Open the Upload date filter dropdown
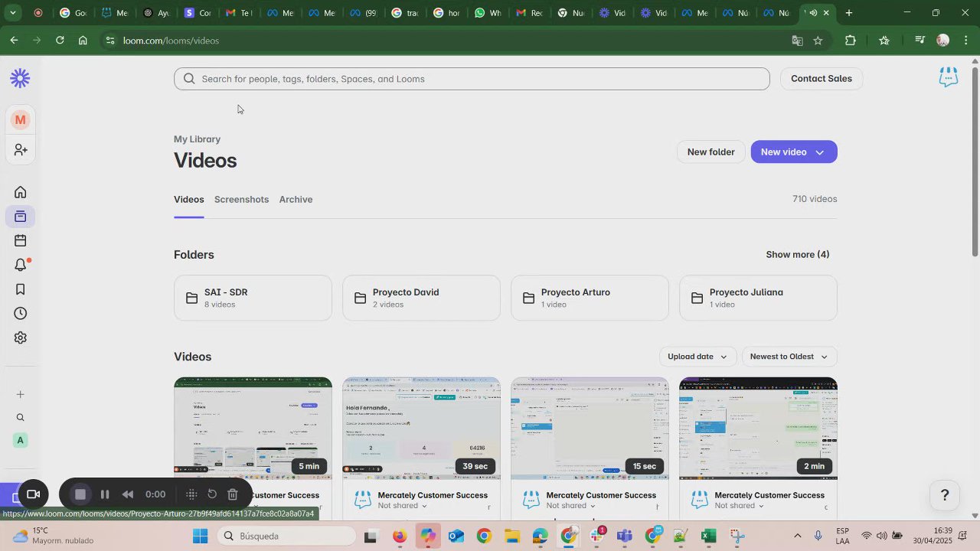 [697, 357]
